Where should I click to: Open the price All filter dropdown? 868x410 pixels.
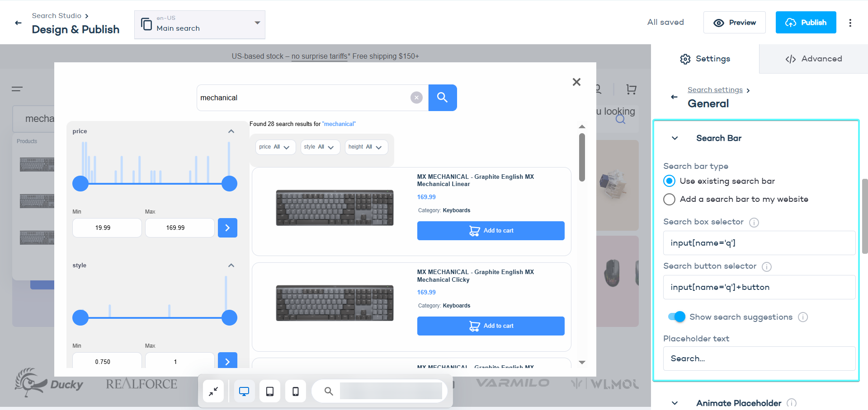[x=275, y=147]
